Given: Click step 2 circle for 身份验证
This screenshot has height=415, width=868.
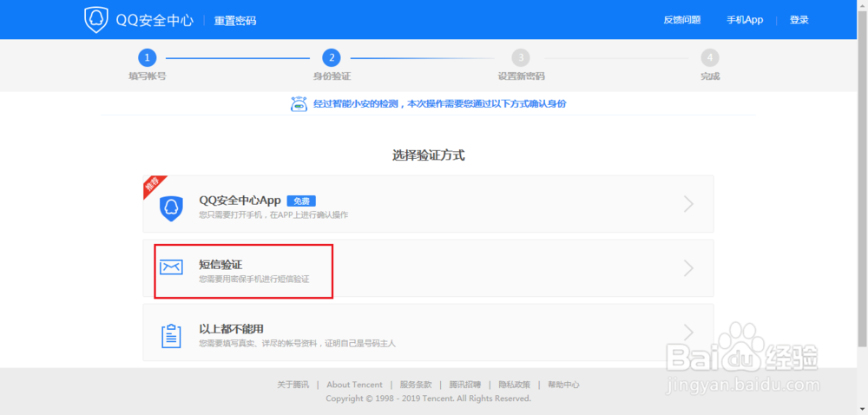Looking at the screenshot, I should [331, 57].
